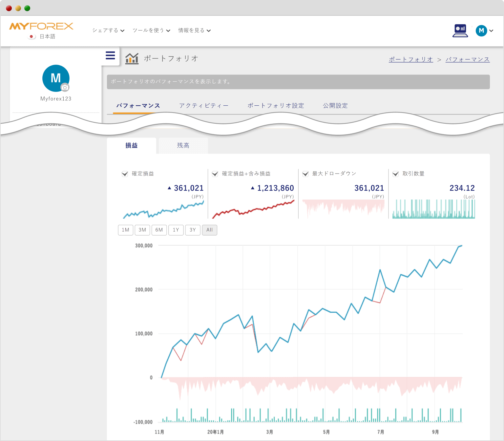This screenshot has height=441, width=504.
Task: Select the All time range button
Action: [209, 230]
